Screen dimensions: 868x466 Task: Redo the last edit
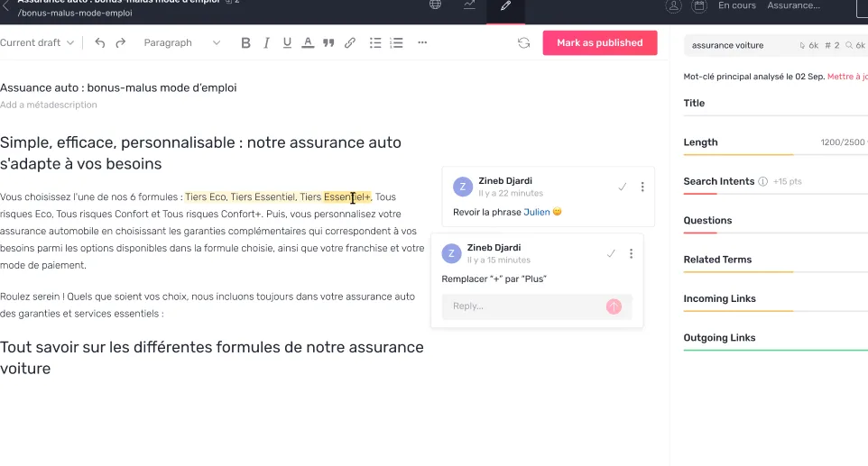point(121,42)
